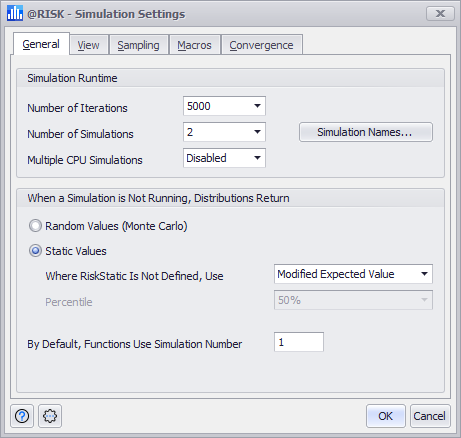
Task: Open the Macros tab
Action: tap(194, 45)
